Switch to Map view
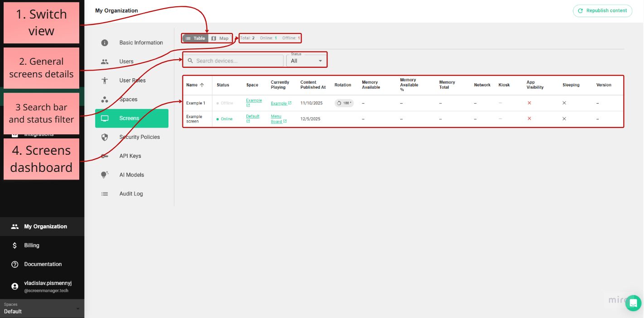This screenshot has height=318, width=644. pos(221,38)
